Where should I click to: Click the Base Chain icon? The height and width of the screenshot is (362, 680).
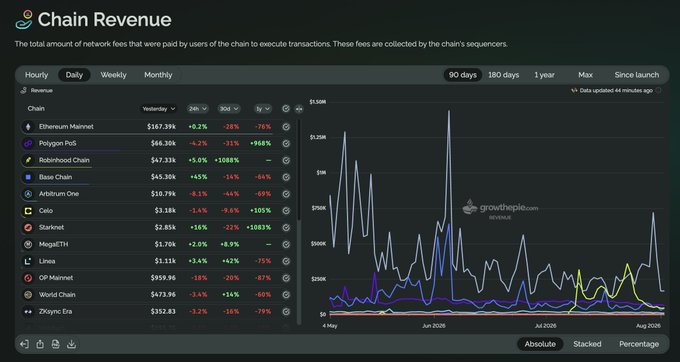29,177
